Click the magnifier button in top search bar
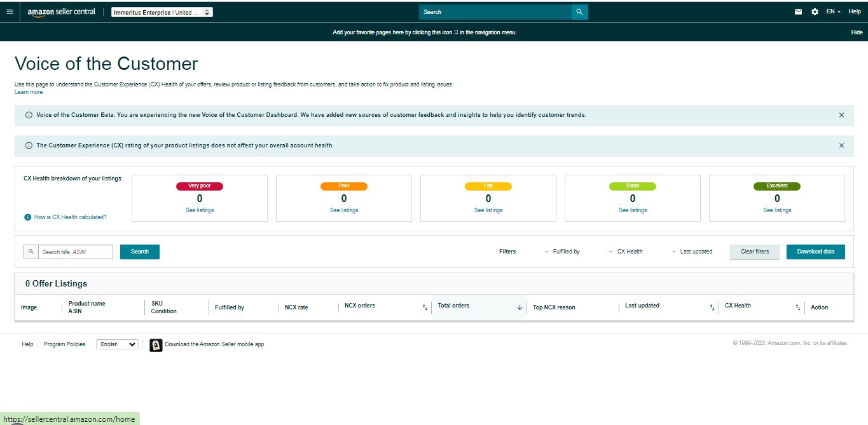 click(579, 12)
